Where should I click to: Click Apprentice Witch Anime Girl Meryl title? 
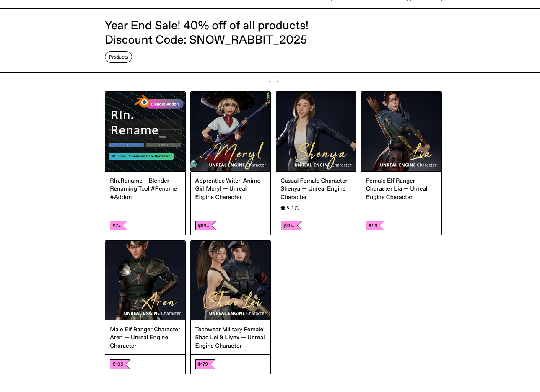[228, 189]
